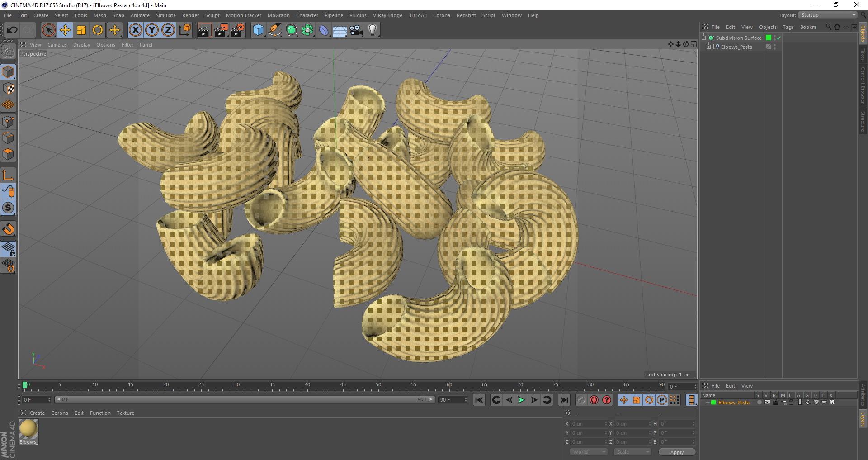
Task: Toggle snapping with magnet icon
Action: [x=8, y=228]
